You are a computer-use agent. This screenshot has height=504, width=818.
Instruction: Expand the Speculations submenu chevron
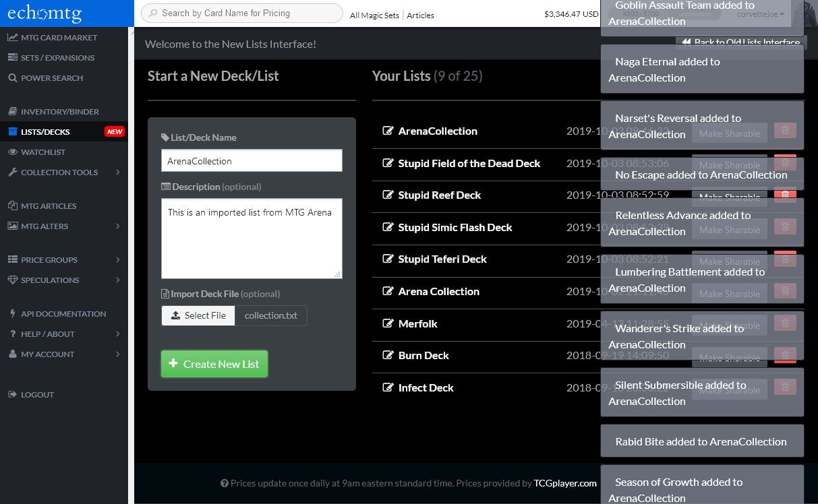click(x=118, y=280)
